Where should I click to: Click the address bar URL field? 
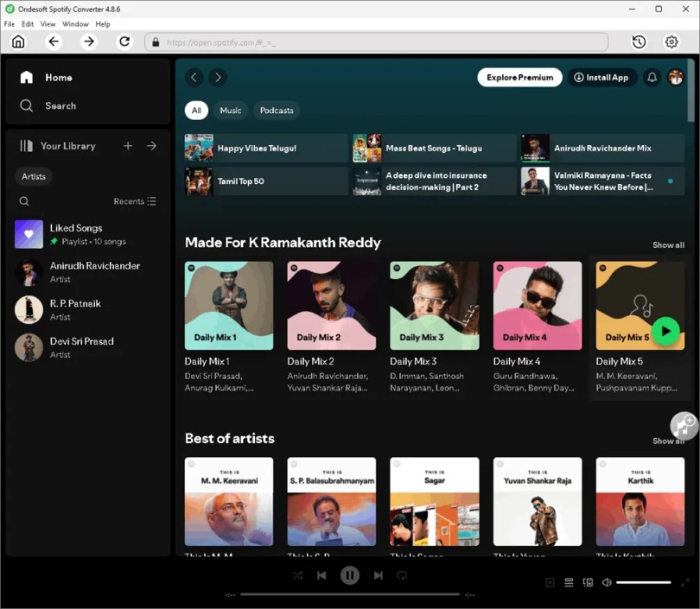point(376,42)
